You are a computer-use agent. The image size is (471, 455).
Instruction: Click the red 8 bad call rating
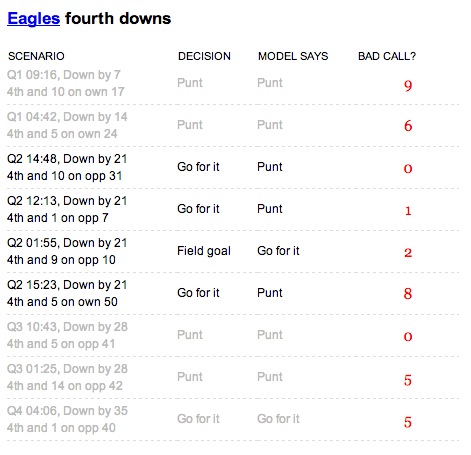(x=408, y=294)
